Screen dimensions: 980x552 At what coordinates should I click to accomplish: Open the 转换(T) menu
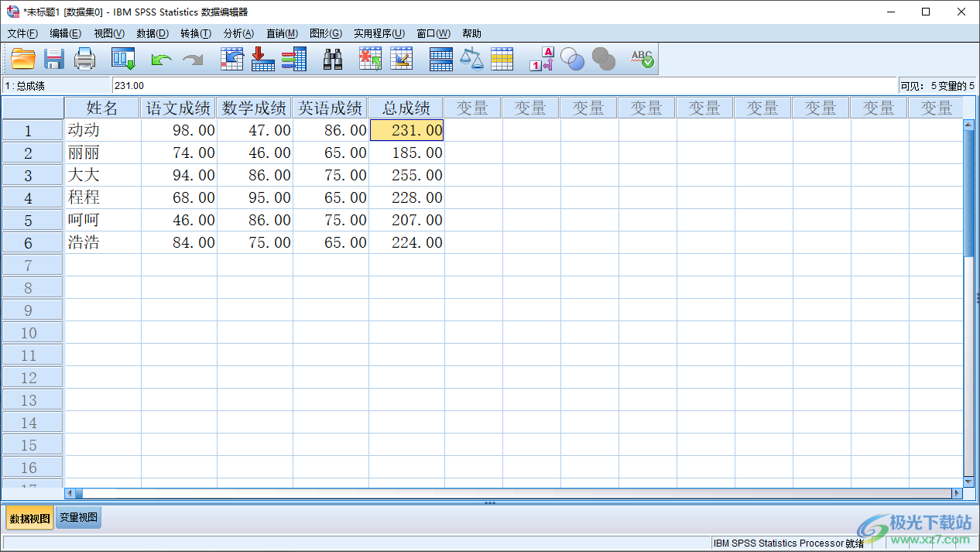click(196, 33)
